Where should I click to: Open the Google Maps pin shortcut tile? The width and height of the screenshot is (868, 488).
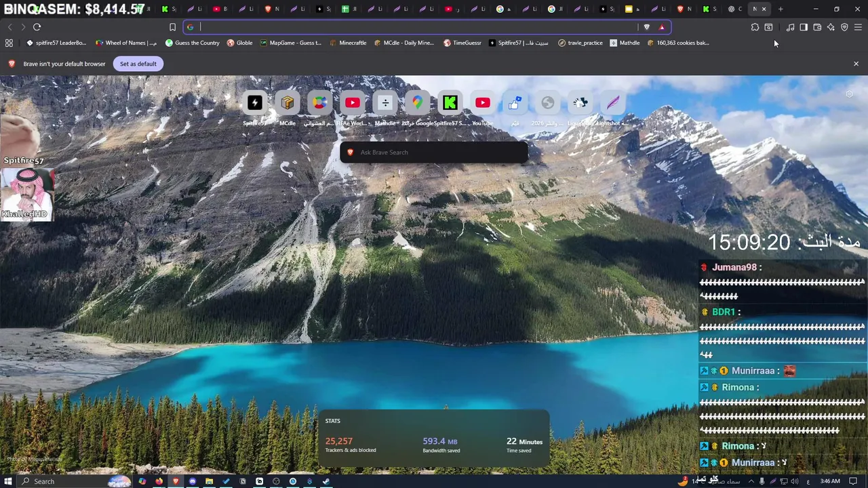(417, 103)
